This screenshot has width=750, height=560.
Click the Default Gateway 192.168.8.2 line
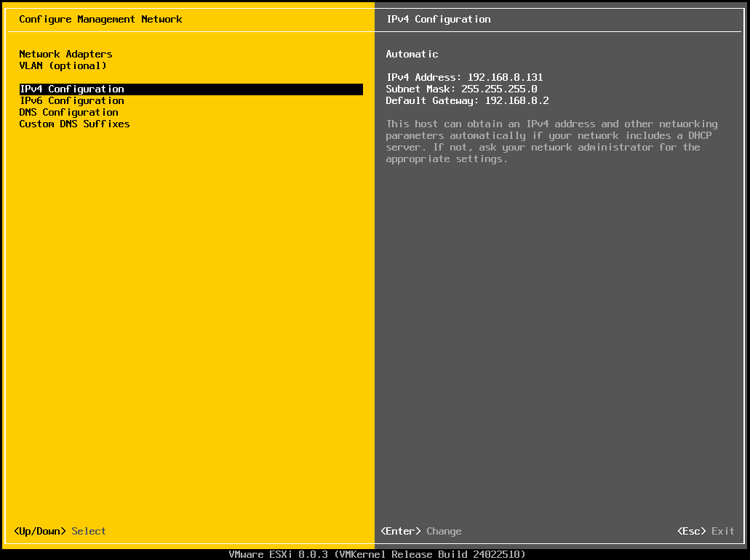pos(467,100)
